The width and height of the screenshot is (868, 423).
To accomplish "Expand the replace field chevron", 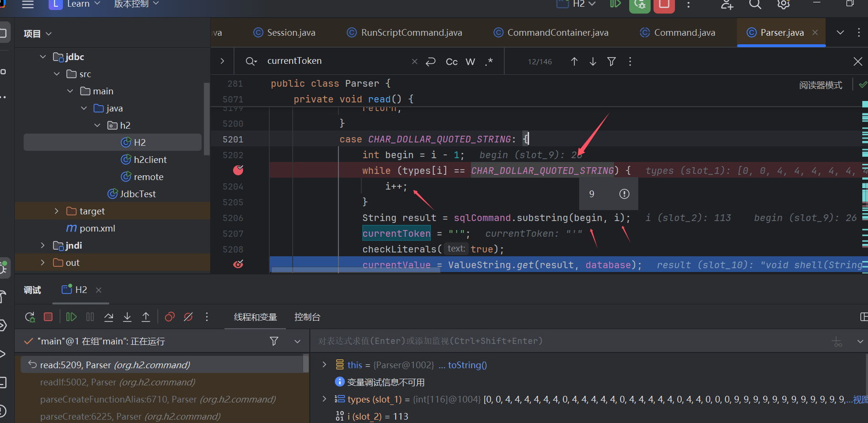I will [222, 61].
